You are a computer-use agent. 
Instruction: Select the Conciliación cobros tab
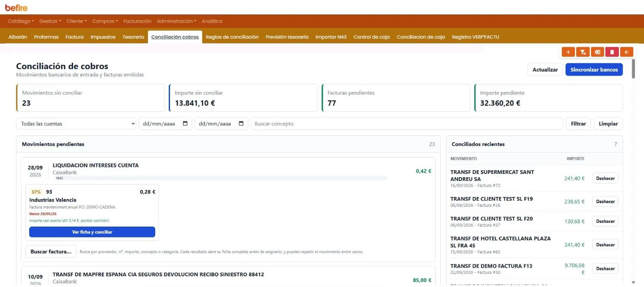pyautogui.click(x=175, y=37)
